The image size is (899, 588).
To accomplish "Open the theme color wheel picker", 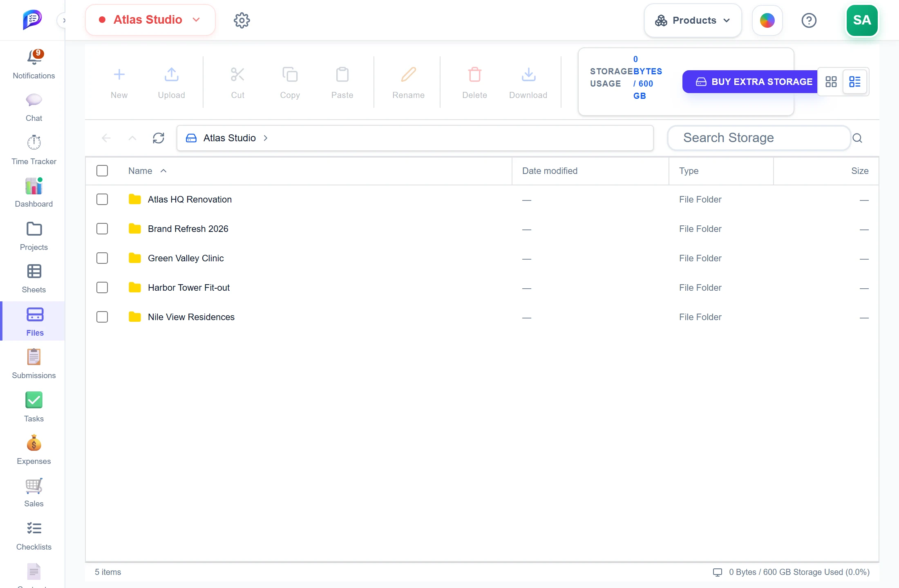I will [767, 20].
